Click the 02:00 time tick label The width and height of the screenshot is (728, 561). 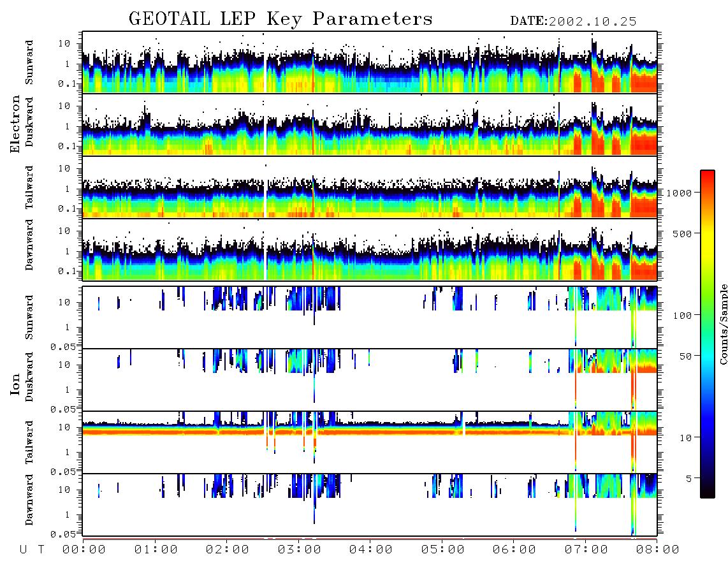click(x=228, y=550)
